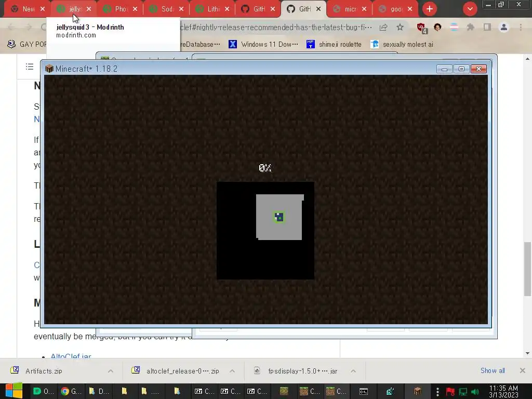Image resolution: width=532 pixels, height=399 pixels.
Task: Open the GAY POR bookmark
Action: pos(27,44)
